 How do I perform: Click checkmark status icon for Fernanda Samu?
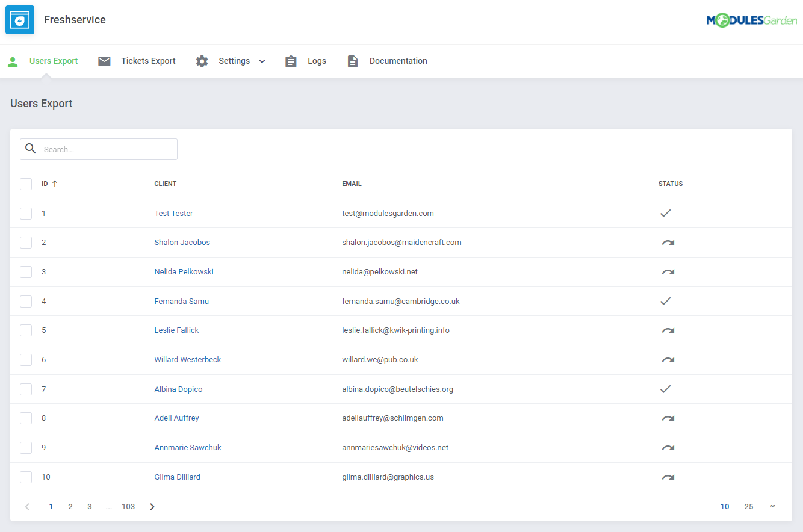coord(665,301)
